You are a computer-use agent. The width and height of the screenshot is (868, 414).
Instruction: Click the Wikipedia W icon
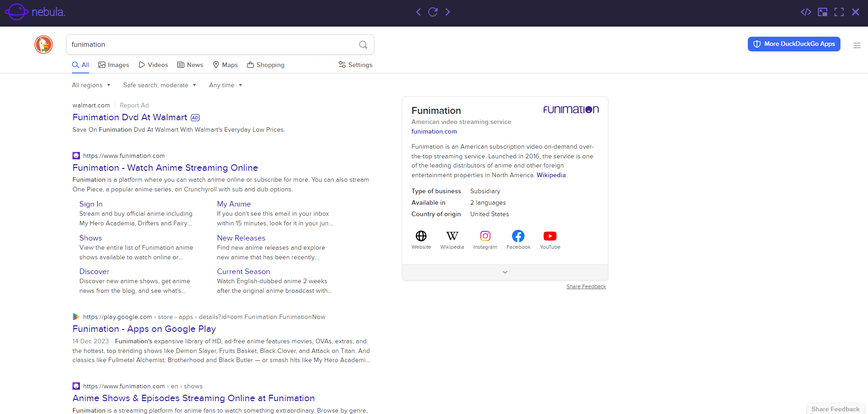pos(452,236)
